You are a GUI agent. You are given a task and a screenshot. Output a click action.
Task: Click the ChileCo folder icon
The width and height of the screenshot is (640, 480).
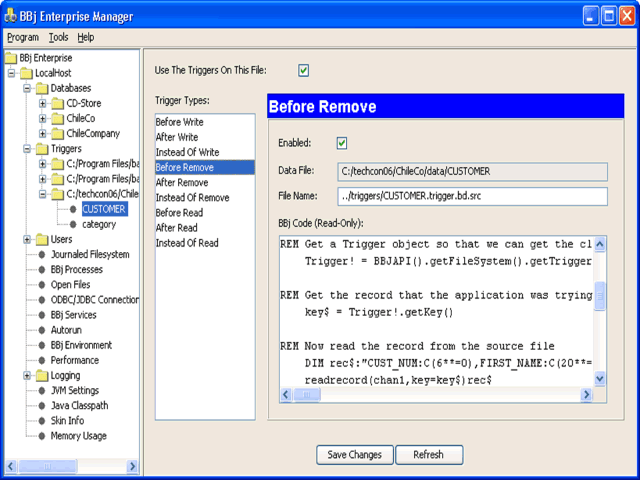click(58, 119)
